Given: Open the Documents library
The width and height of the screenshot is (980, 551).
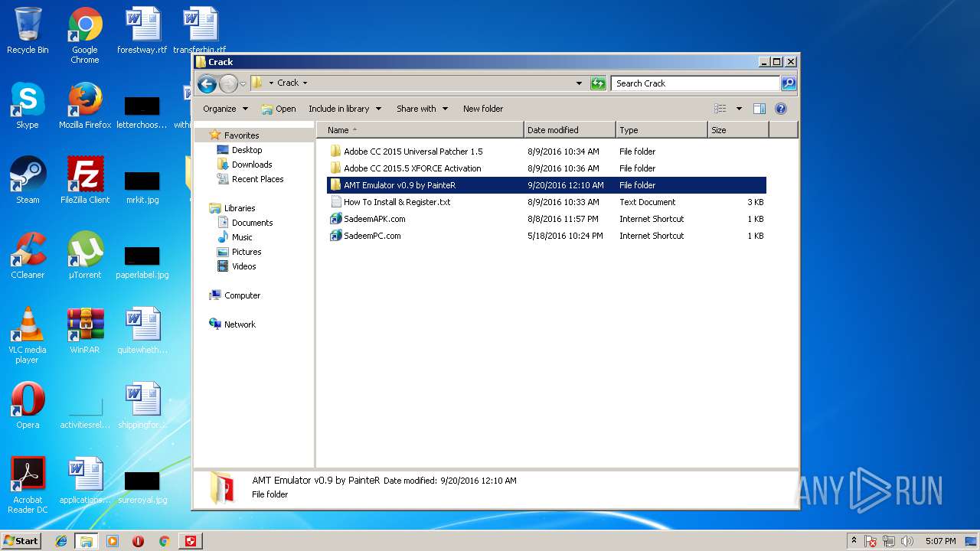Looking at the screenshot, I should [x=252, y=223].
